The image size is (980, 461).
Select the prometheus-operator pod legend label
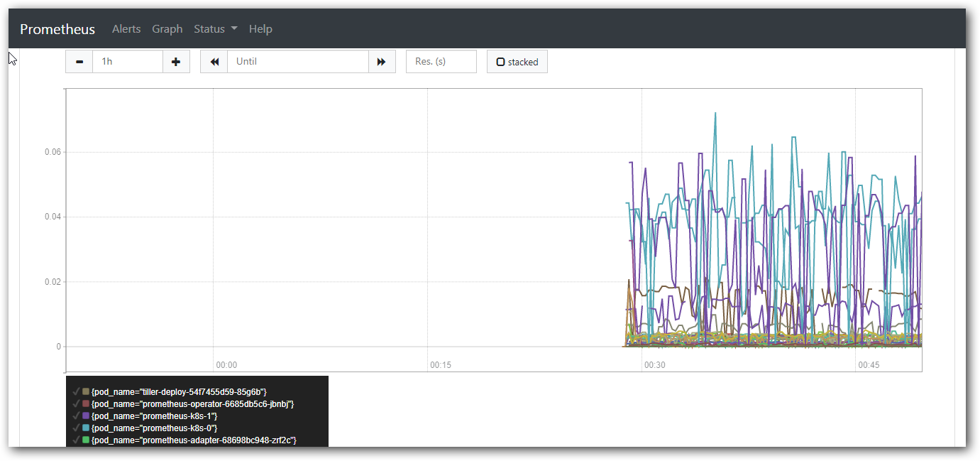[x=192, y=403]
